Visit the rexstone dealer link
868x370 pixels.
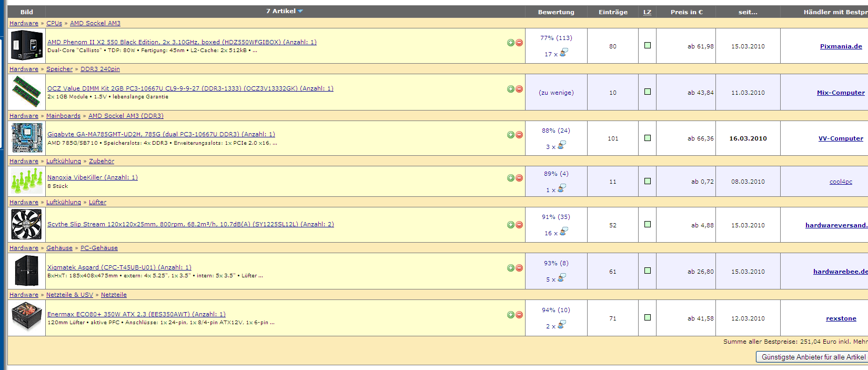pos(841,318)
